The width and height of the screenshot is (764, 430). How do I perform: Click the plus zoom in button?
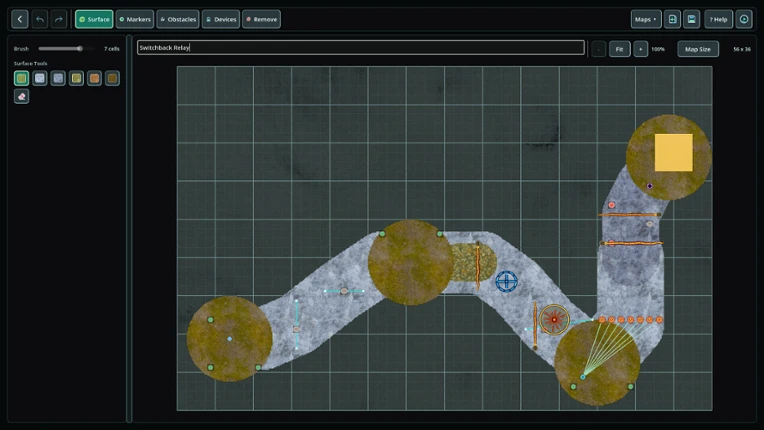click(640, 49)
